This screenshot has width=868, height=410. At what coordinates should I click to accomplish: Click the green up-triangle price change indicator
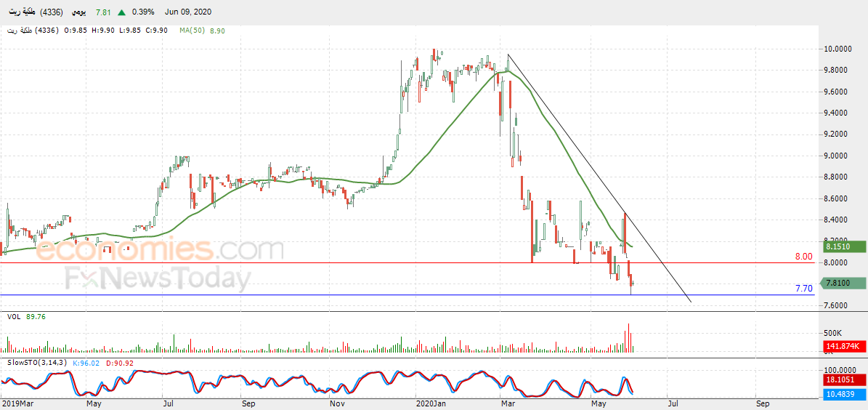[x=121, y=12]
